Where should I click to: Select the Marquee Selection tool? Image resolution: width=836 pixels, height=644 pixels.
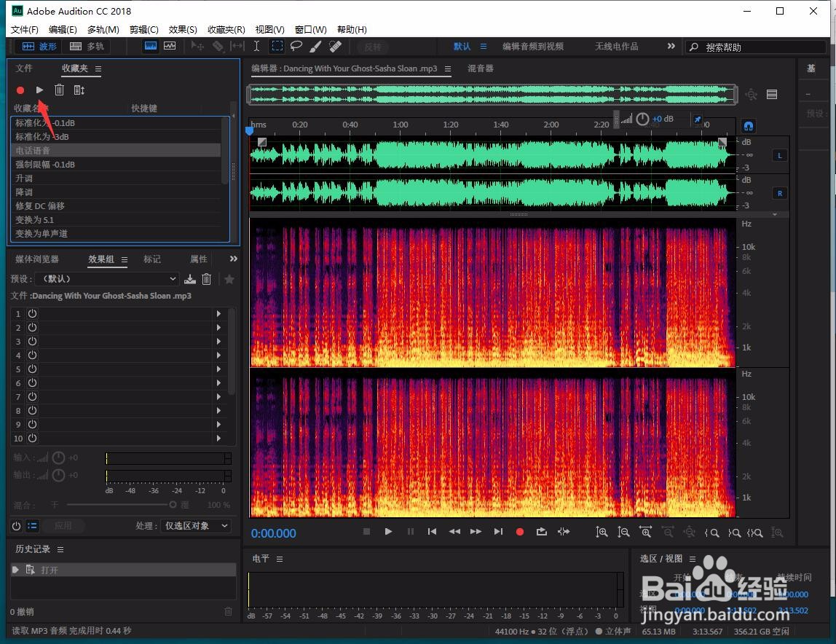[x=277, y=47]
